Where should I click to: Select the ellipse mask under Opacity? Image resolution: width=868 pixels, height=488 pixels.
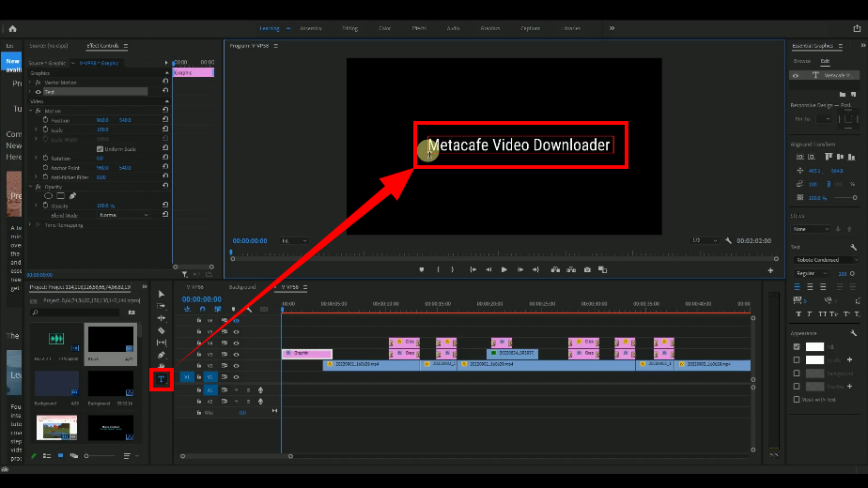[48, 196]
